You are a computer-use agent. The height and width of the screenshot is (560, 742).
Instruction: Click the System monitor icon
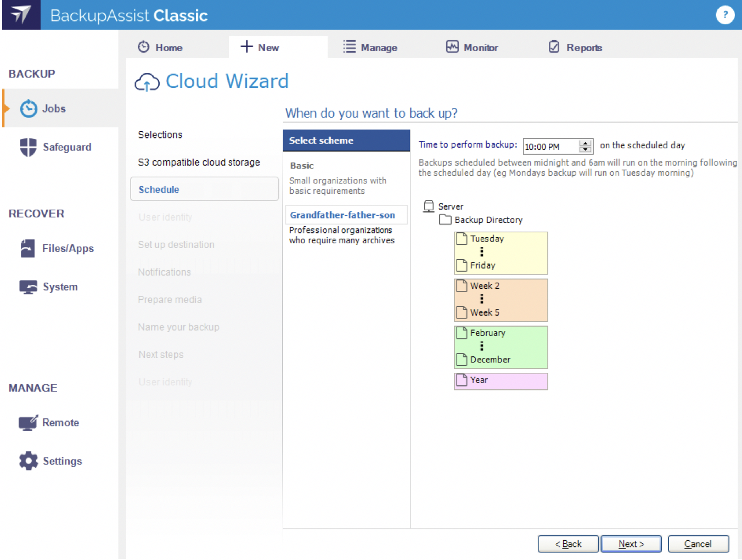tap(29, 287)
